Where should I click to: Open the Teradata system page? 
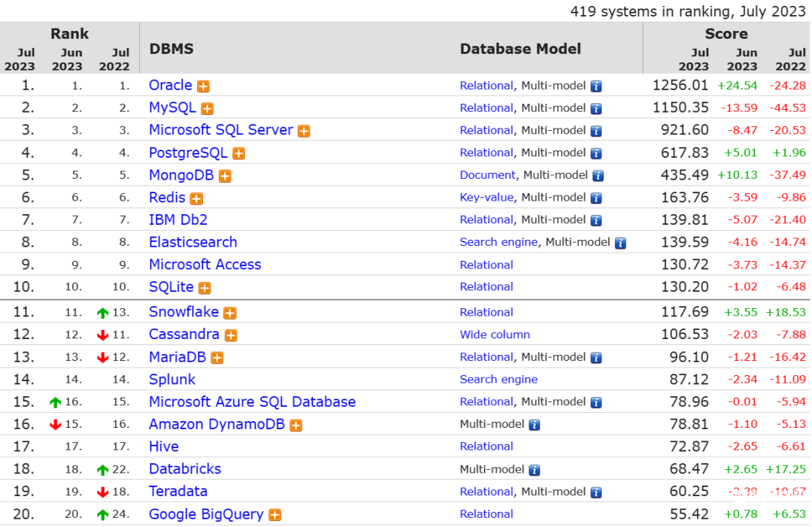coord(178,492)
